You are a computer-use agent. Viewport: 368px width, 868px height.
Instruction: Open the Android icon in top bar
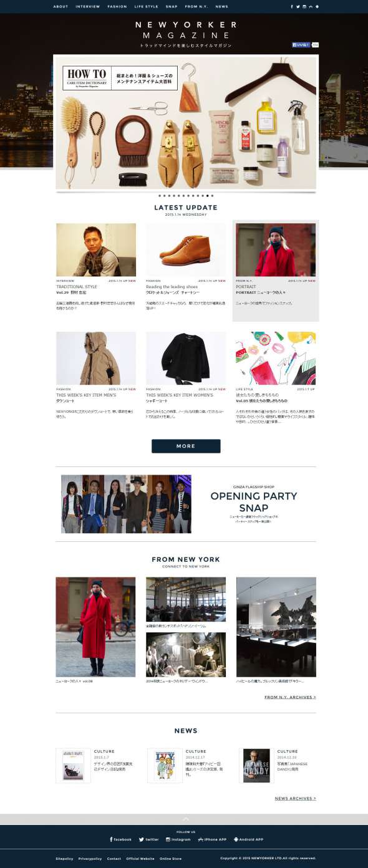point(317,6)
